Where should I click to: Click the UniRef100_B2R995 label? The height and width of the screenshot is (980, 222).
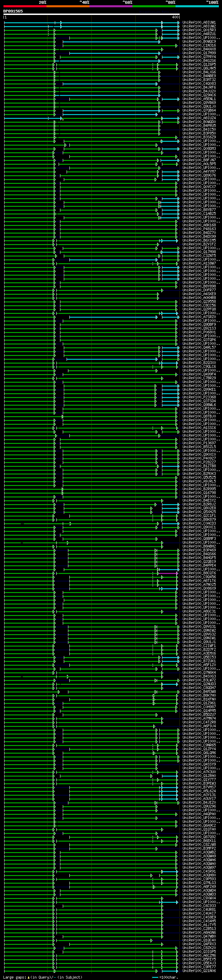(199, 489)
